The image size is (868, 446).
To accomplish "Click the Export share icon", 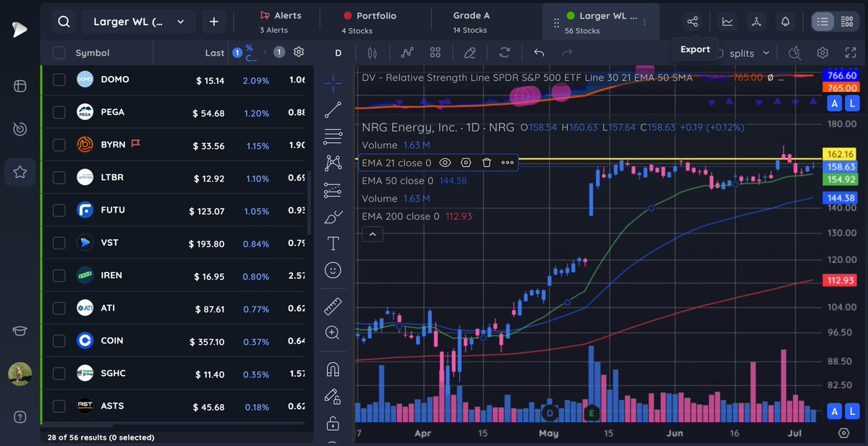I will (x=693, y=22).
